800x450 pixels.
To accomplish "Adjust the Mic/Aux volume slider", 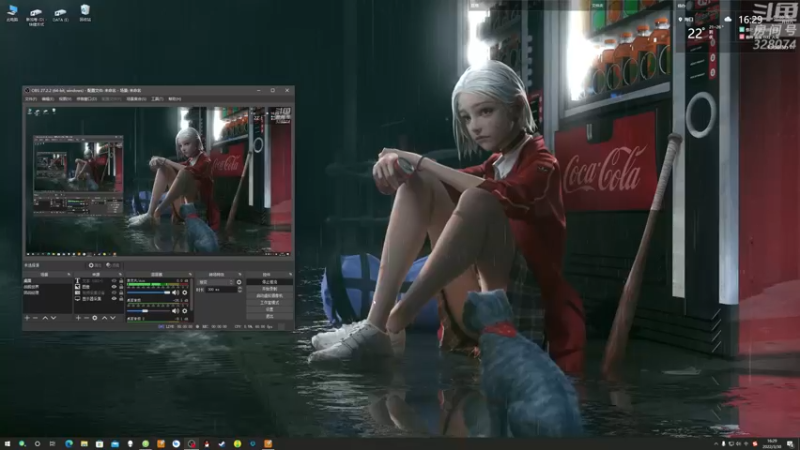I will 148,293.
